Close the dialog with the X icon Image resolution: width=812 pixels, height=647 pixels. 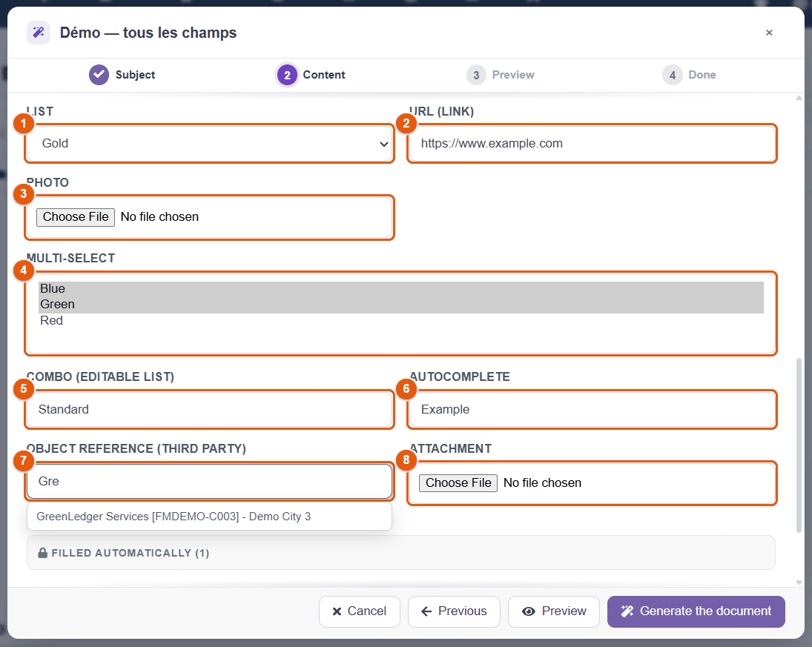pos(769,33)
